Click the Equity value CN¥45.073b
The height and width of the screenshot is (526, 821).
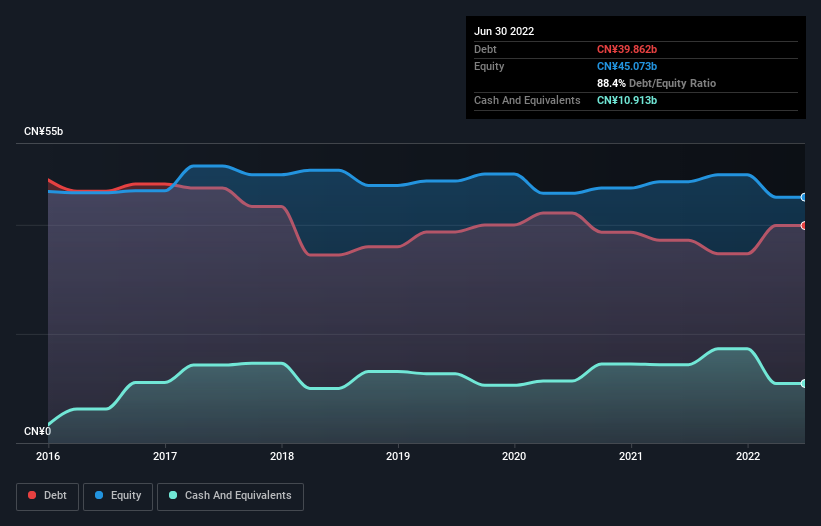[x=627, y=66]
